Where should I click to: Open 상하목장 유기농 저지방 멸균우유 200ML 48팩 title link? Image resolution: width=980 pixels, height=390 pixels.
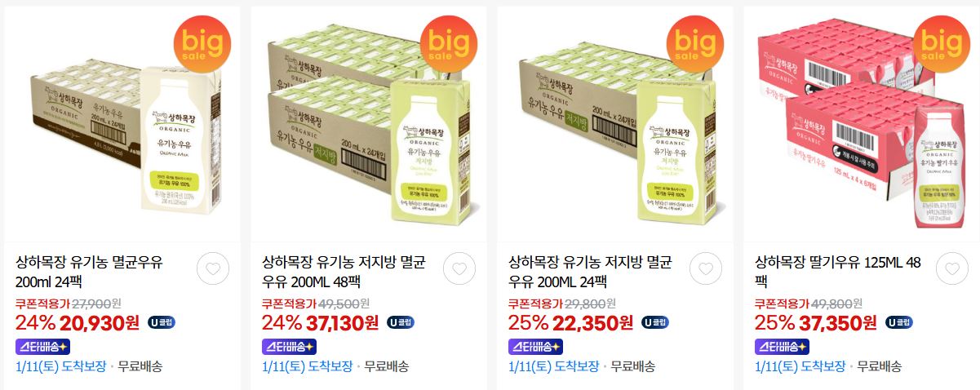tap(349, 273)
